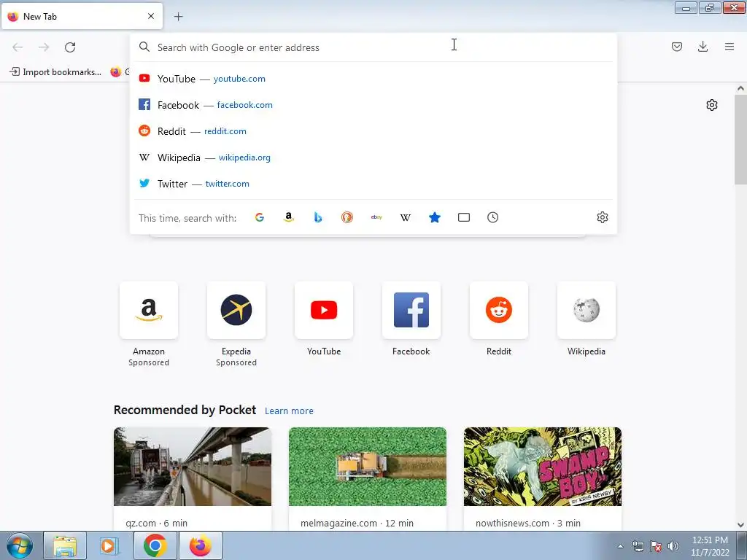Open the network tray icon
The height and width of the screenshot is (560, 747).
[x=638, y=546]
